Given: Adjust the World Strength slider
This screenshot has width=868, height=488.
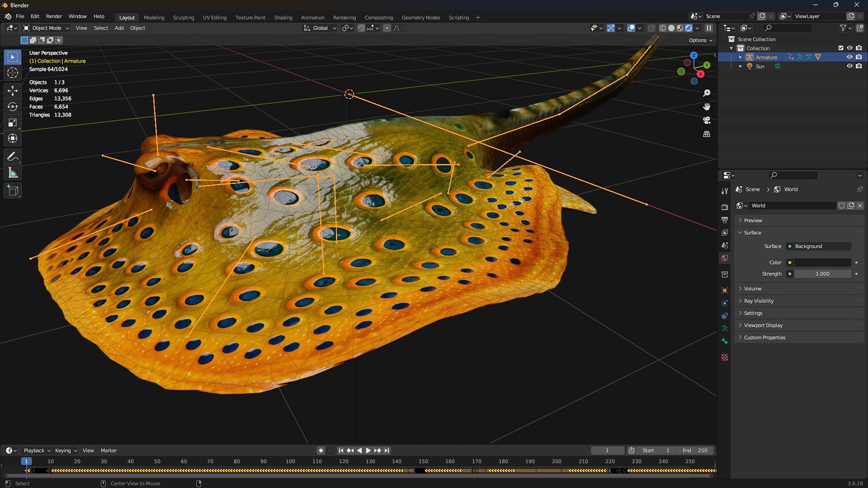Looking at the screenshot, I should point(822,273).
